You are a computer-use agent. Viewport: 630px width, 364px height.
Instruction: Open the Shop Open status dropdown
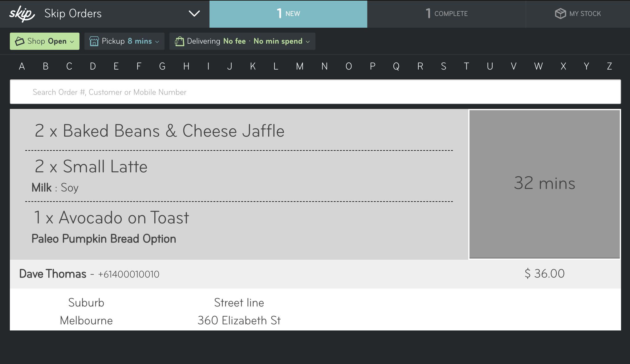(45, 41)
